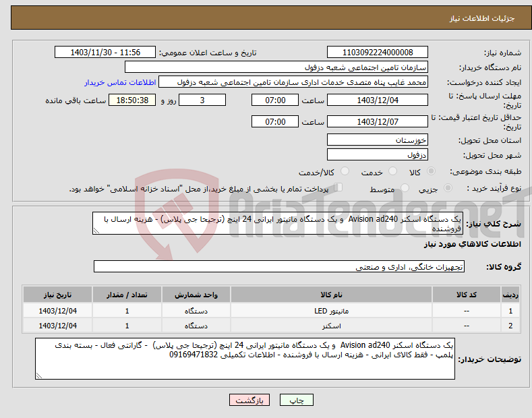Click نوع فرآیند خرید label
This screenshot has width=532, height=418.
(x=494, y=188)
